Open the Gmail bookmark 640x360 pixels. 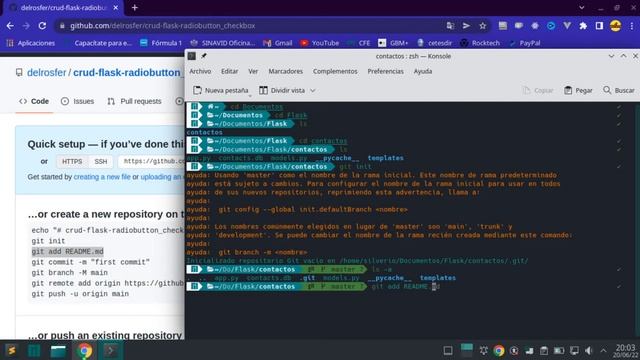pos(278,43)
